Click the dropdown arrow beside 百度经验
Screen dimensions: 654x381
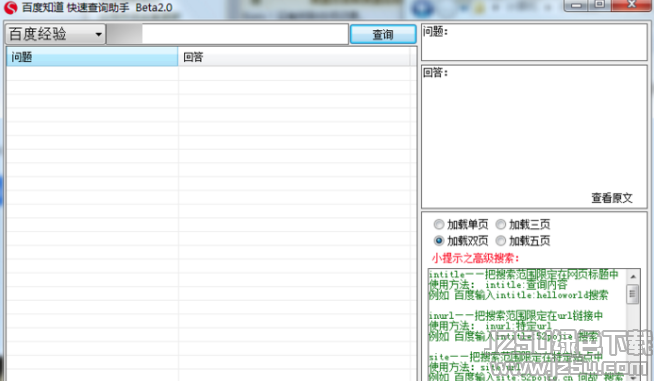pyautogui.click(x=98, y=34)
